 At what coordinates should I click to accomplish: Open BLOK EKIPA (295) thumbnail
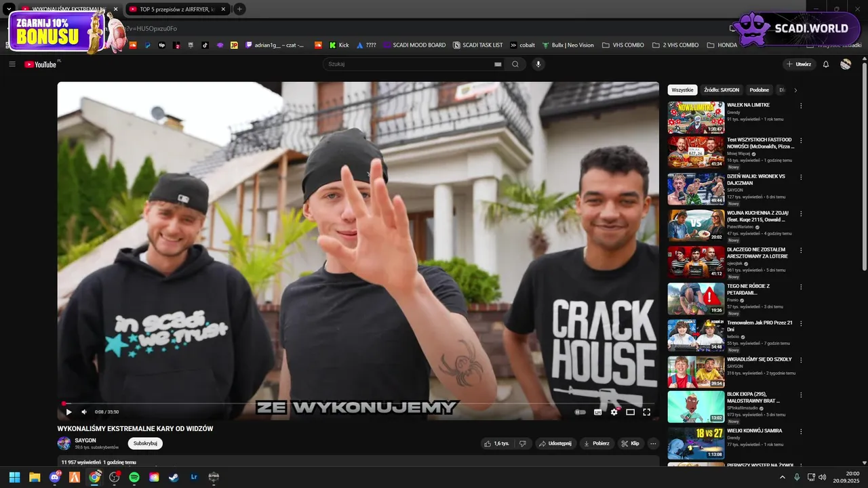(696, 407)
